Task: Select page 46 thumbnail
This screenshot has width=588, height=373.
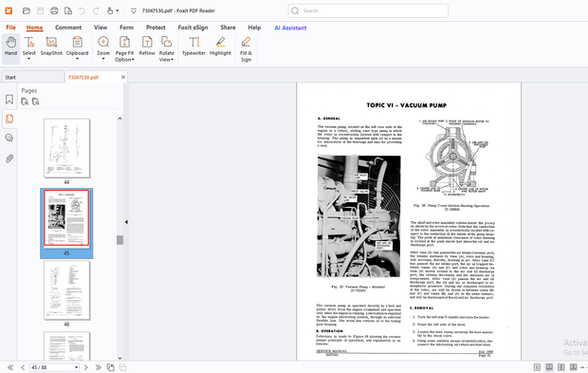Action: tap(66, 290)
